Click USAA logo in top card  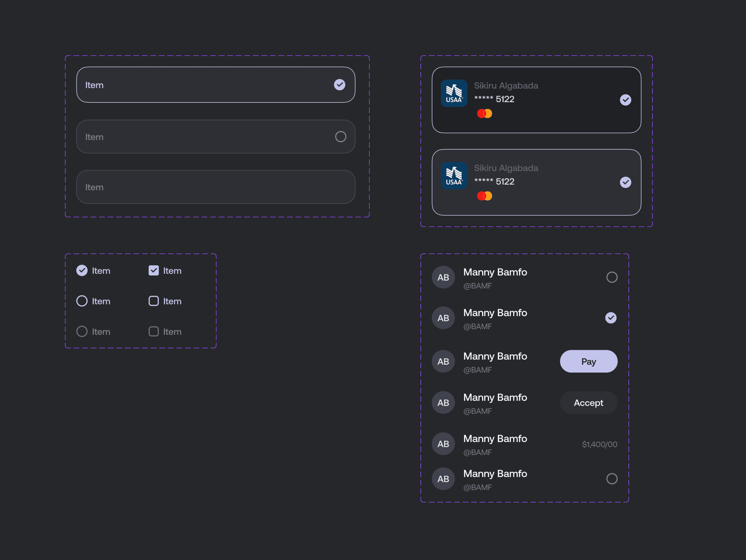(454, 93)
